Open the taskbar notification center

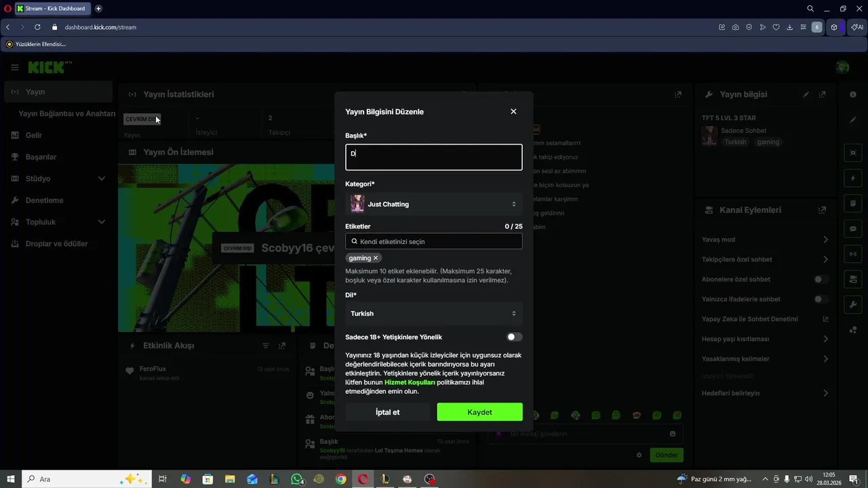[x=854, y=479]
